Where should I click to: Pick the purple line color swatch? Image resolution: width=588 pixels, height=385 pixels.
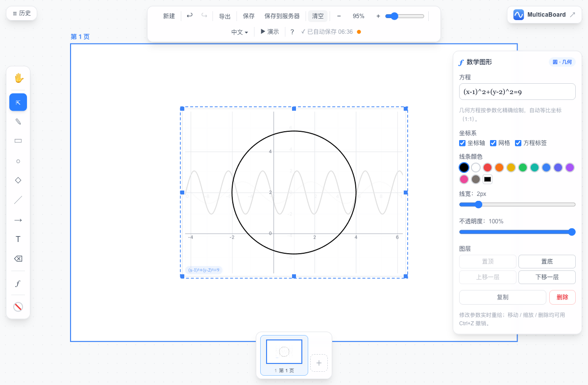(x=570, y=168)
